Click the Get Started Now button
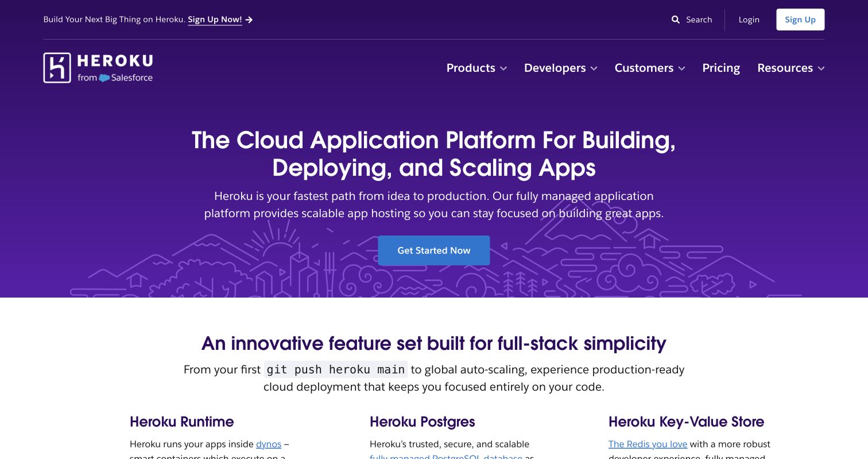The height and width of the screenshot is (459, 868). tap(434, 250)
